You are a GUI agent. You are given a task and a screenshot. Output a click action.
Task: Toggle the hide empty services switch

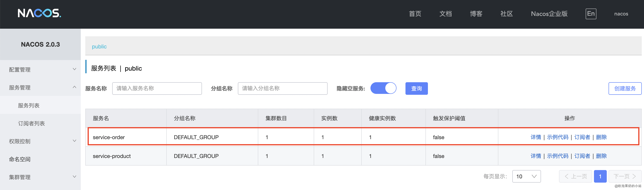click(x=383, y=88)
